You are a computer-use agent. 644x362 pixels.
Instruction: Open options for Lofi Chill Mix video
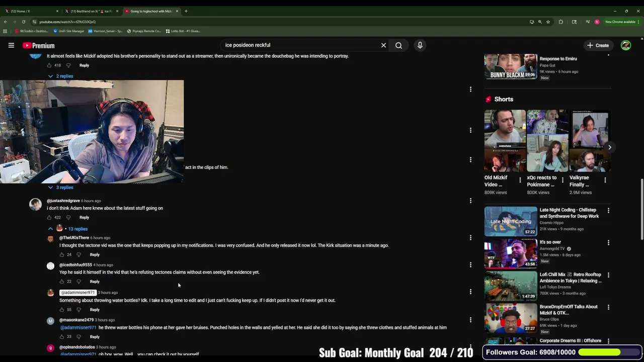(608, 275)
